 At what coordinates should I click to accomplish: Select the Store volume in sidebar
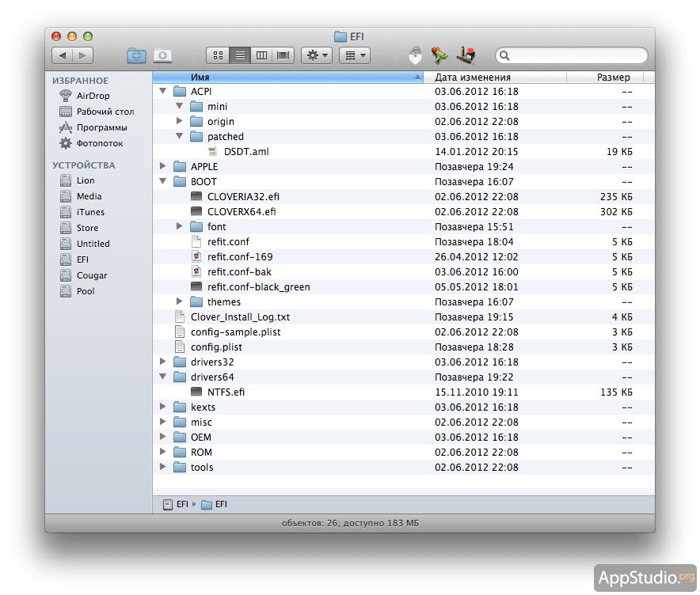click(x=79, y=228)
